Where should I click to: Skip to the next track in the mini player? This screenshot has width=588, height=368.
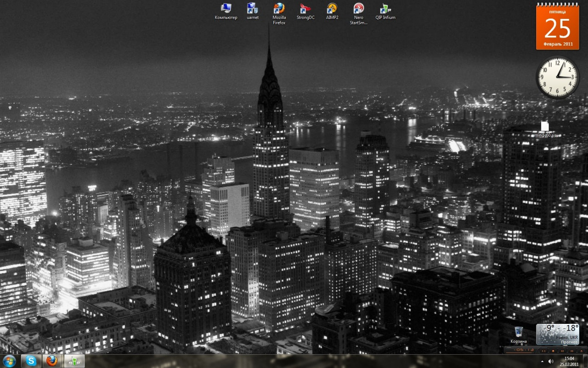[572, 351]
